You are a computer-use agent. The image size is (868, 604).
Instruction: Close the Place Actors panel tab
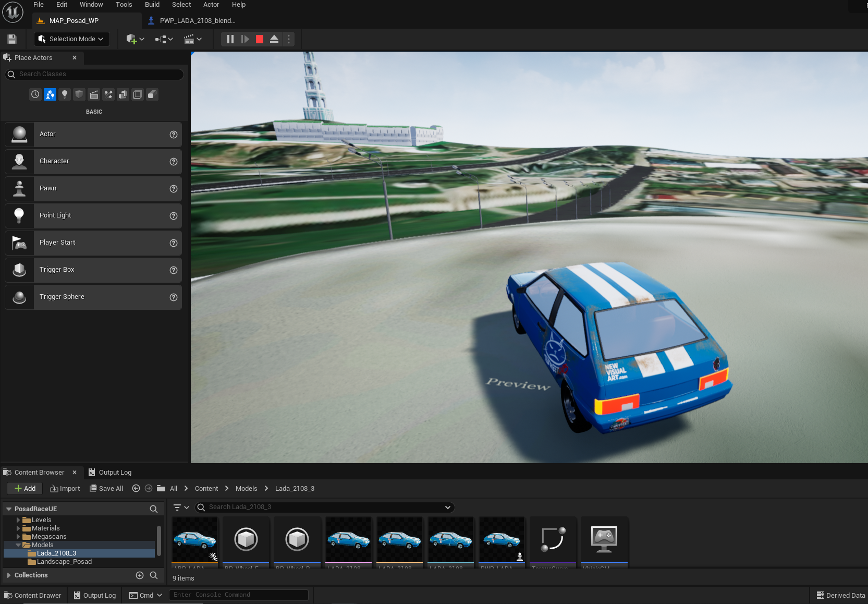click(75, 58)
